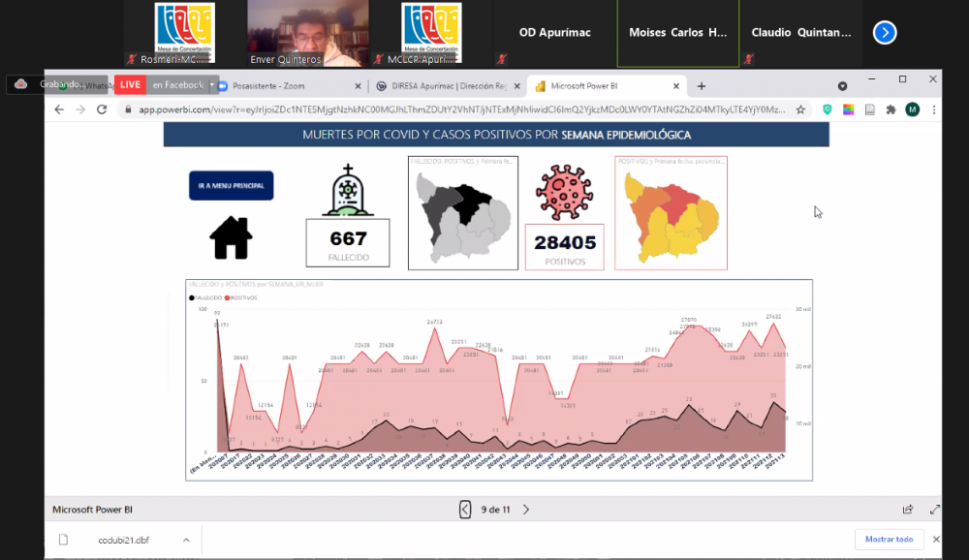
Task: Bookmark this page with the star icon
Action: (802, 109)
